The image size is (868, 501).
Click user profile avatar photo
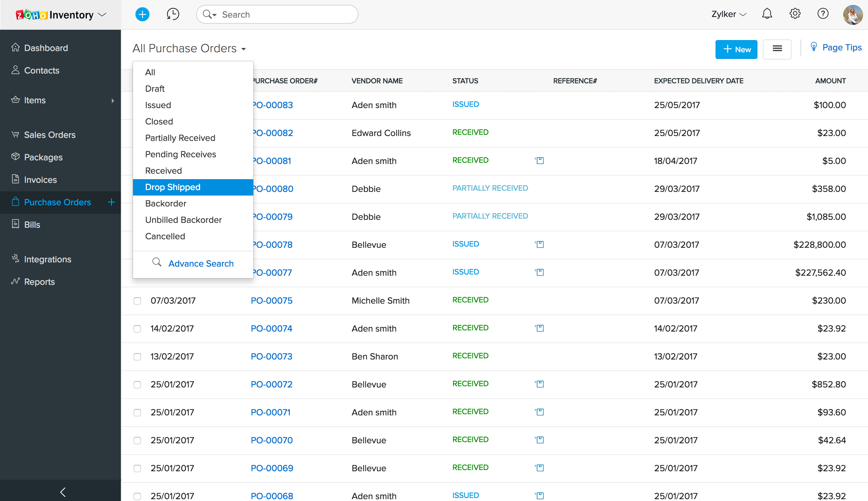pyautogui.click(x=853, y=15)
